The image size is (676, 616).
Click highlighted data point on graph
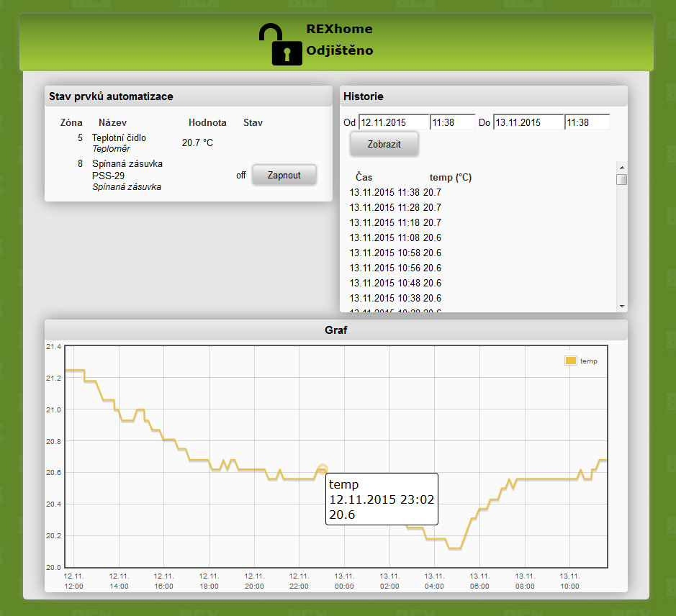click(x=323, y=469)
